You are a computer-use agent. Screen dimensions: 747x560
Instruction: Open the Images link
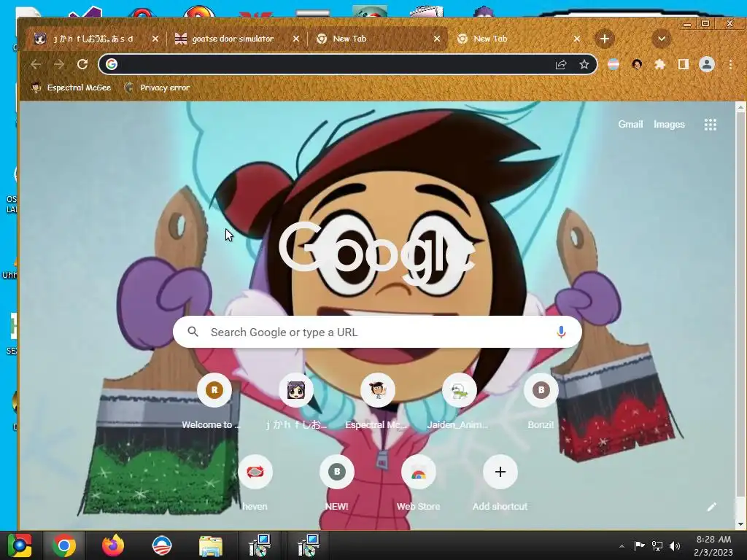pyautogui.click(x=669, y=124)
